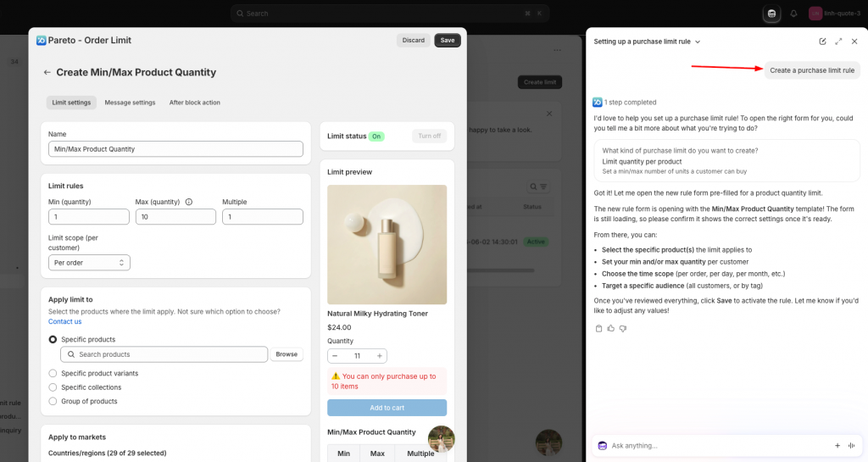Select the Specific product variants option

(53, 374)
